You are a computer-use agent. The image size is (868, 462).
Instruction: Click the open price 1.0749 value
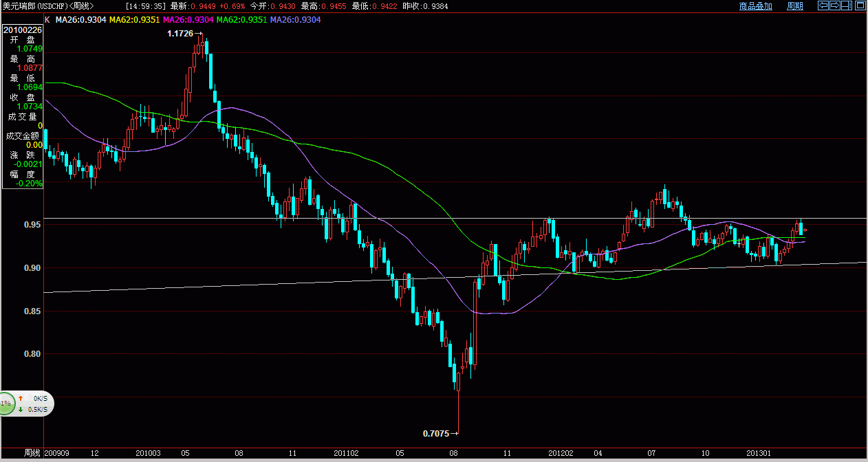tap(30, 49)
